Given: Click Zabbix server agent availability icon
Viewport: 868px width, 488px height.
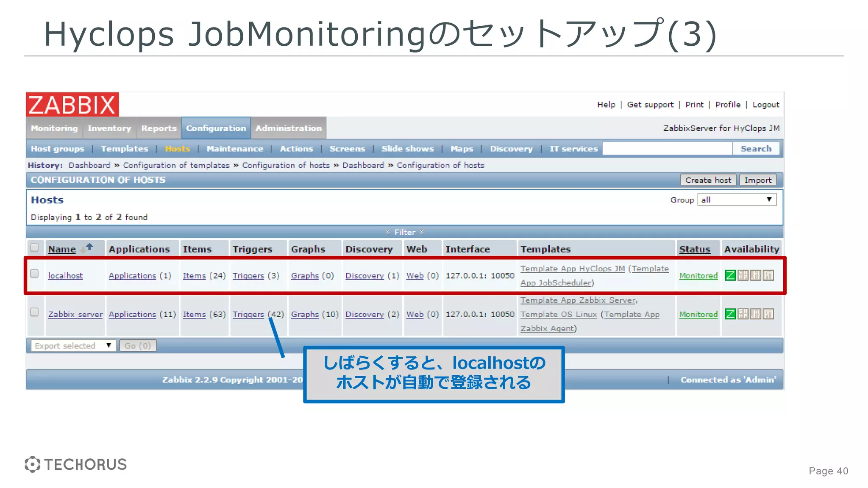Looking at the screenshot, I should [x=730, y=314].
